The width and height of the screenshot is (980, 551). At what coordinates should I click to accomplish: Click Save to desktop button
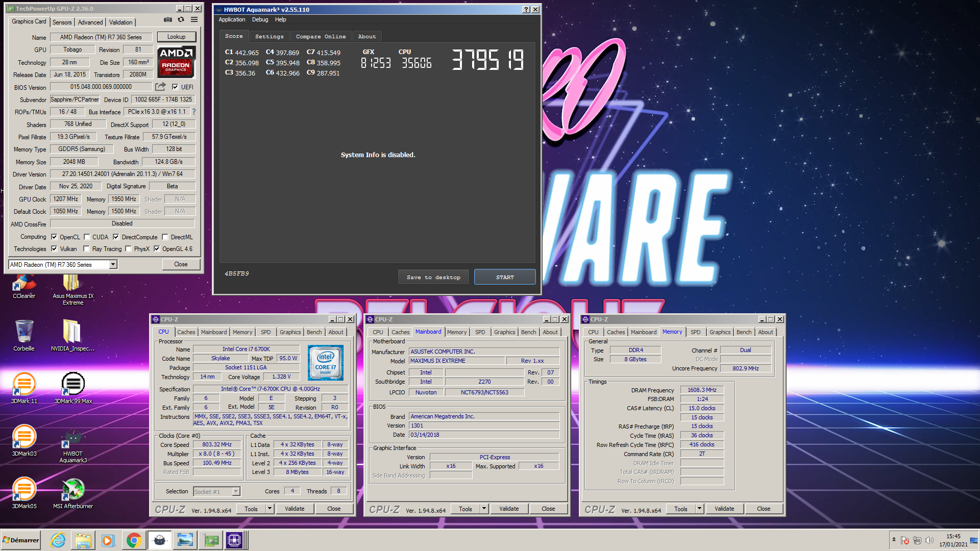point(433,277)
